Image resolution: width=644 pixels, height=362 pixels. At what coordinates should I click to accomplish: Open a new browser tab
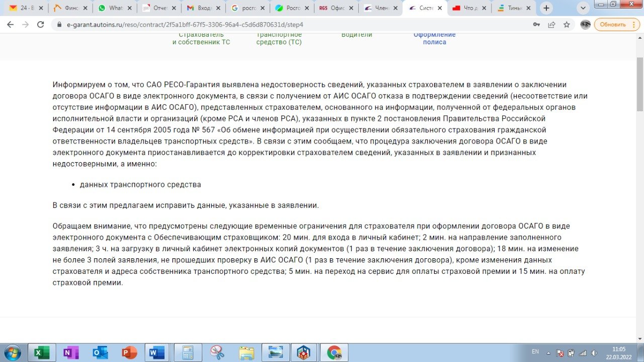coord(546,8)
